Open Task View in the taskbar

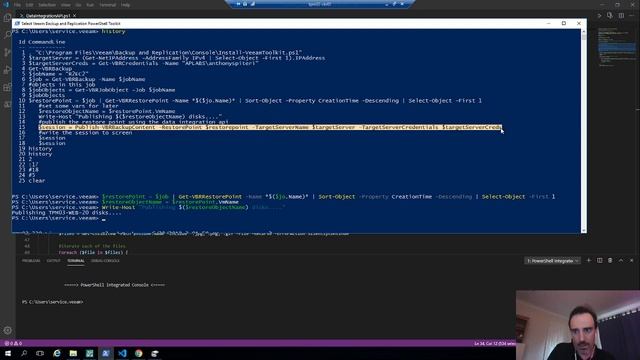point(40,353)
